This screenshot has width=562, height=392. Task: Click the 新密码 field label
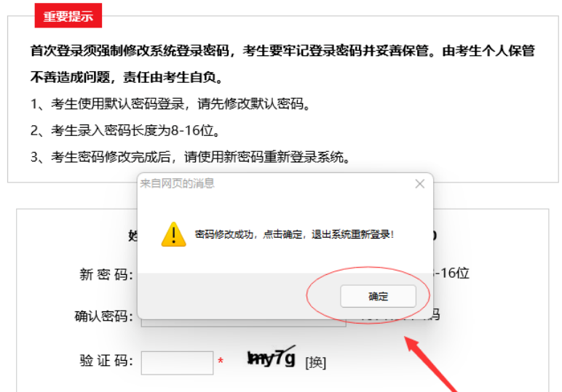pyautogui.click(x=106, y=275)
